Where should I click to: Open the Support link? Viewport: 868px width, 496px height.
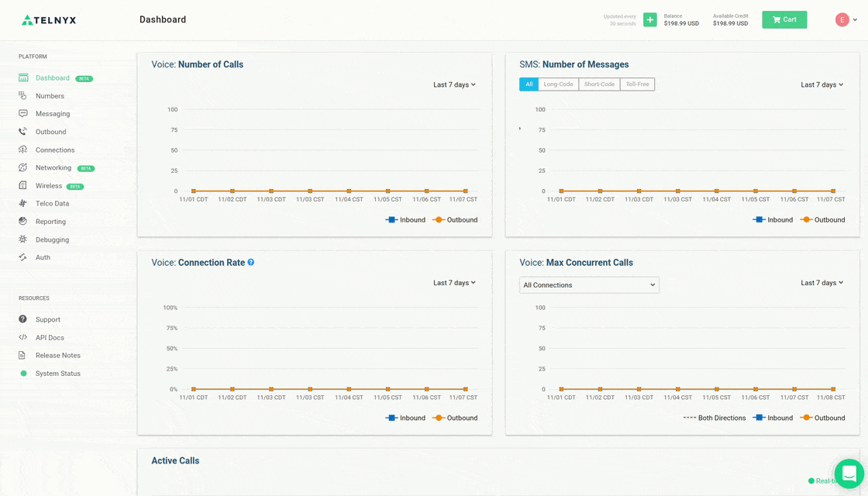coord(47,319)
